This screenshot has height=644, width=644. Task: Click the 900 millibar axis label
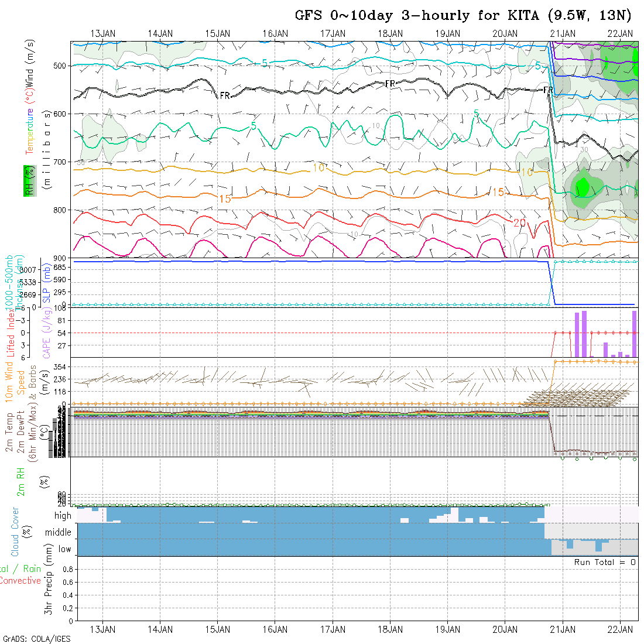click(x=60, y=258)
